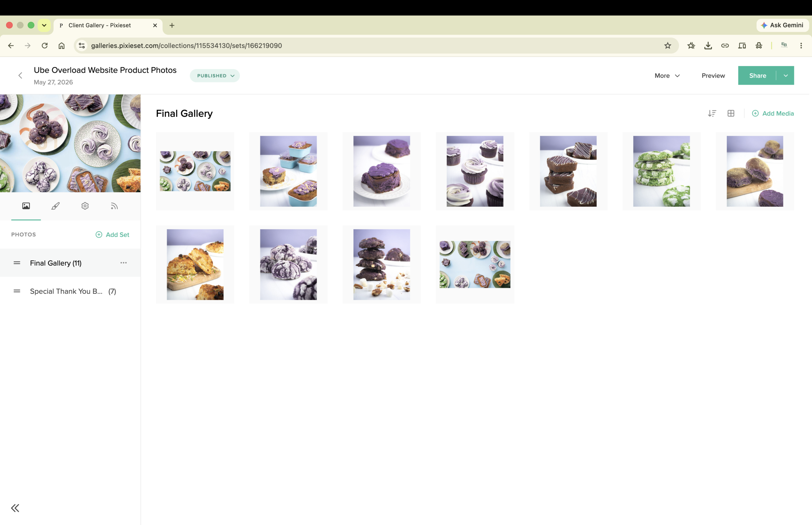Click the Share button
Viewport: 812px width, 525px height.
[x=757, y=76]
